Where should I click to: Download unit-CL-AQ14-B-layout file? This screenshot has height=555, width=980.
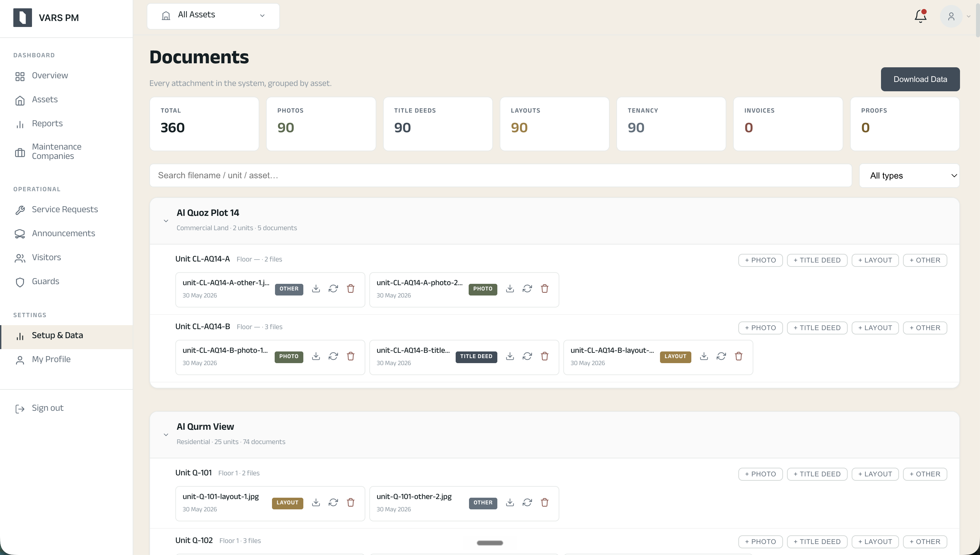[704, 356]
